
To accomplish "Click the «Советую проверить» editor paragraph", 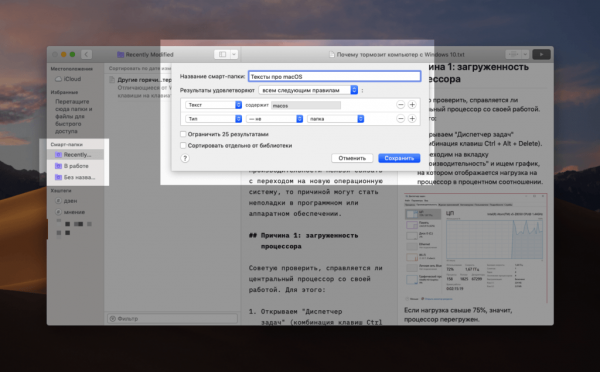I will (315, 279).
